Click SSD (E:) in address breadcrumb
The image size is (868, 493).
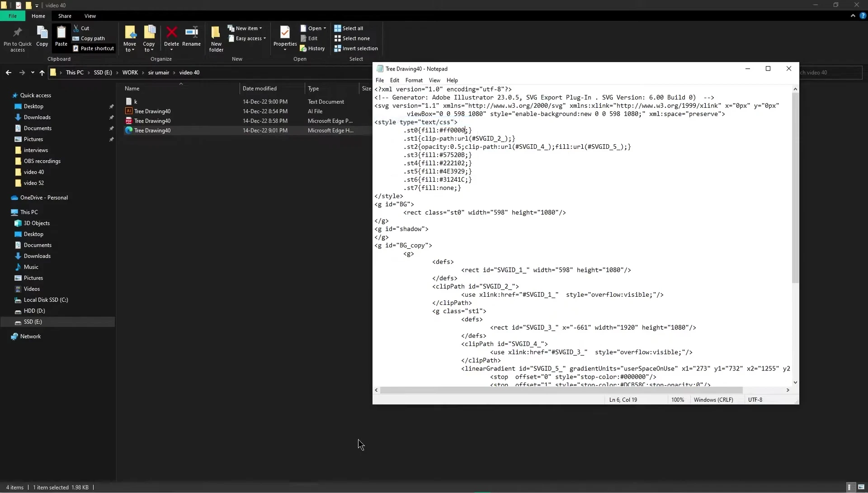pyautogui.click(x=103, y=72)
